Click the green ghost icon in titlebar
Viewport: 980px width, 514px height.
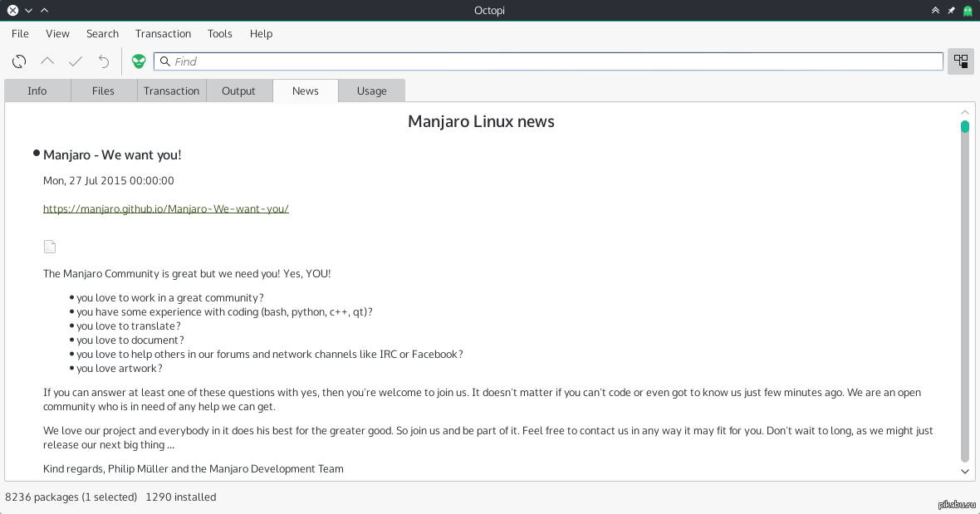[968, 10]
